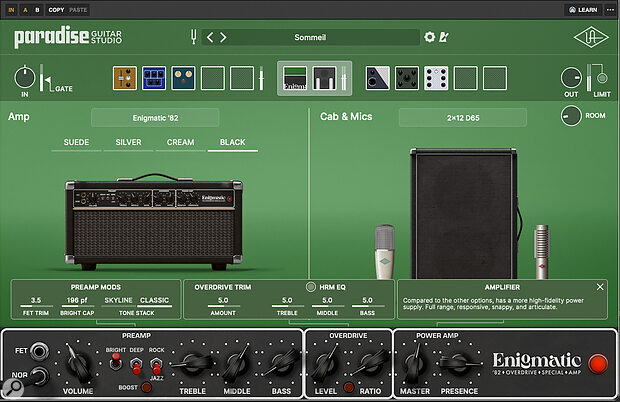Flip the ROCK/JAZZ toggle switch
The width and height of the screenshot is (620, 402).
tap(156, 364)
